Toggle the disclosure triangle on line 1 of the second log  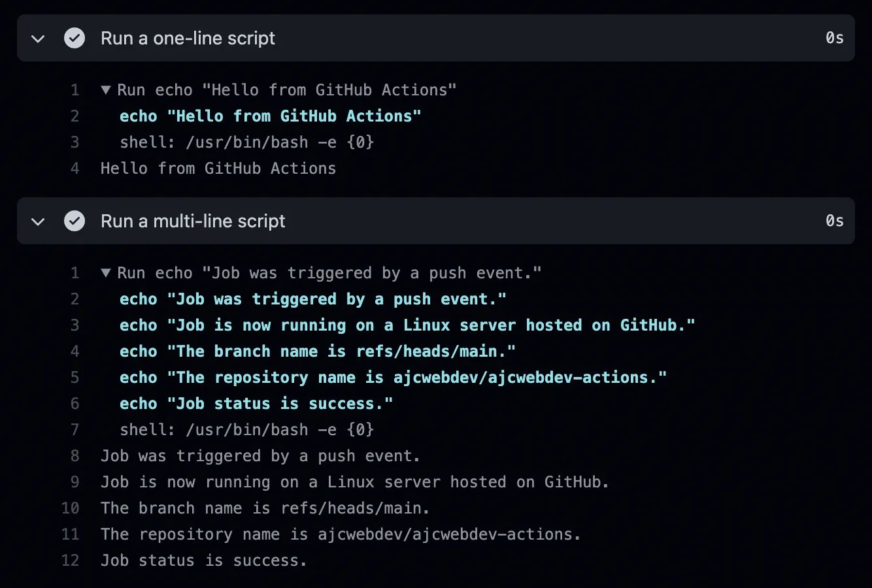click(106, 272)
